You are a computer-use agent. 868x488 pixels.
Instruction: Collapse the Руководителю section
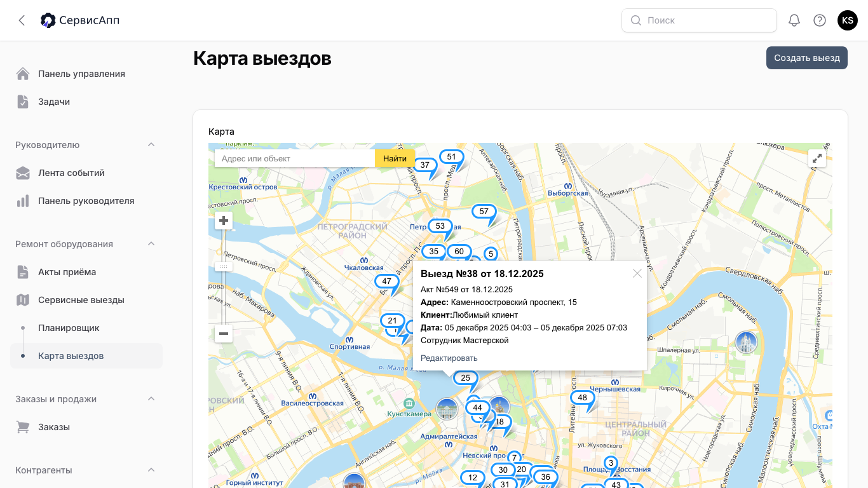tap(151, 145)
